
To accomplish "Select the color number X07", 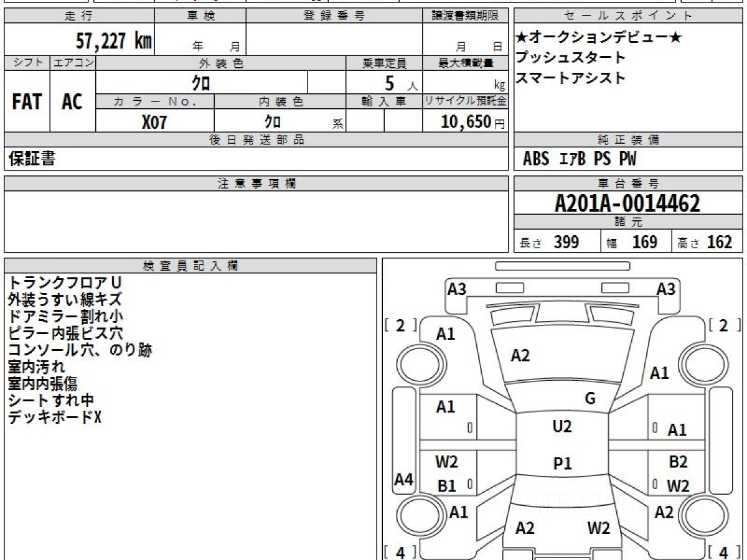I will click(154, 122).
